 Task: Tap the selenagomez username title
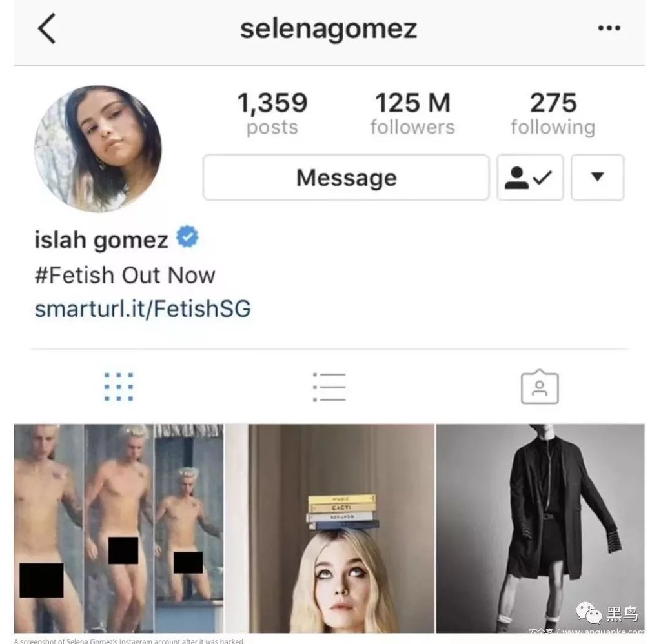(329, 28)
